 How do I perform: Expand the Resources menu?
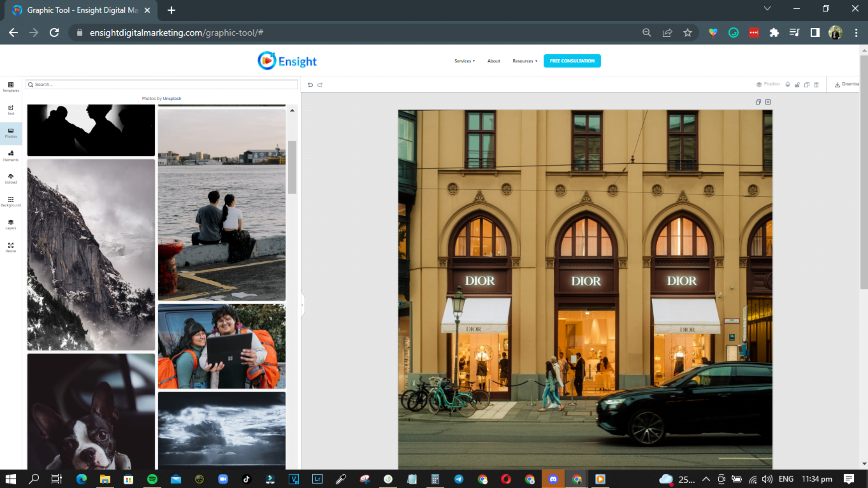(x=525, y=61)
